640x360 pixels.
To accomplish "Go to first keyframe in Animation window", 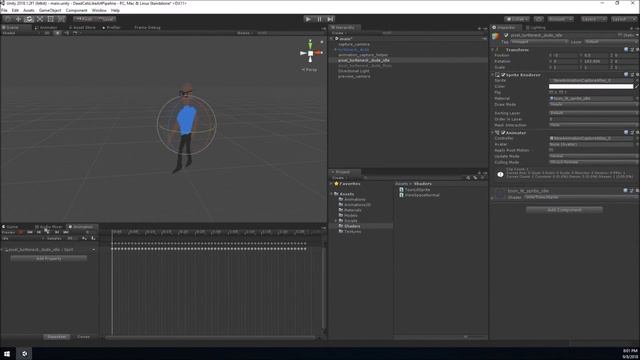I will coord(30,232).
